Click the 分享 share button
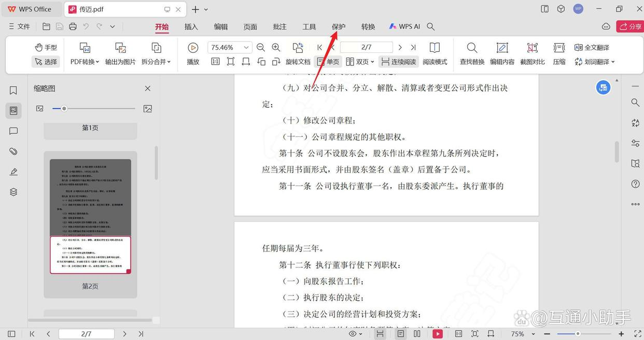644x340 pixels. click(630, 26)
